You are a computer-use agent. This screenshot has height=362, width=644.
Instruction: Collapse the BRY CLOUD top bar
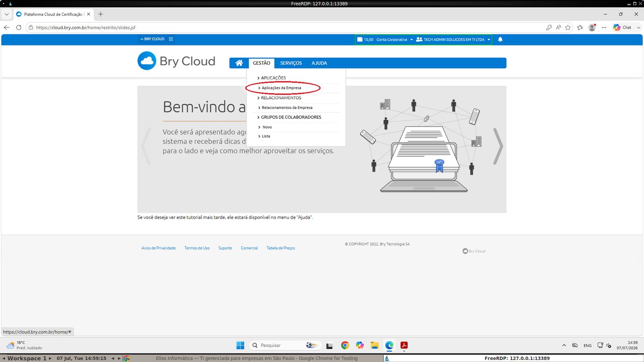click(x=152, y=39)
